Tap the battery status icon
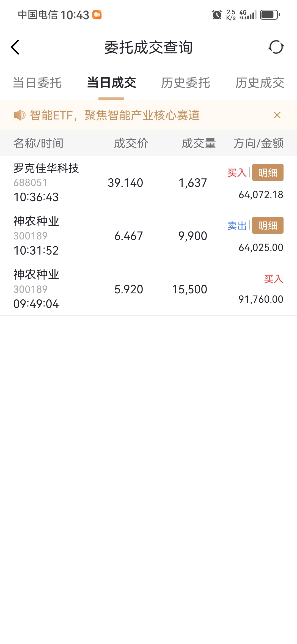297x644 pixels. 270,15
